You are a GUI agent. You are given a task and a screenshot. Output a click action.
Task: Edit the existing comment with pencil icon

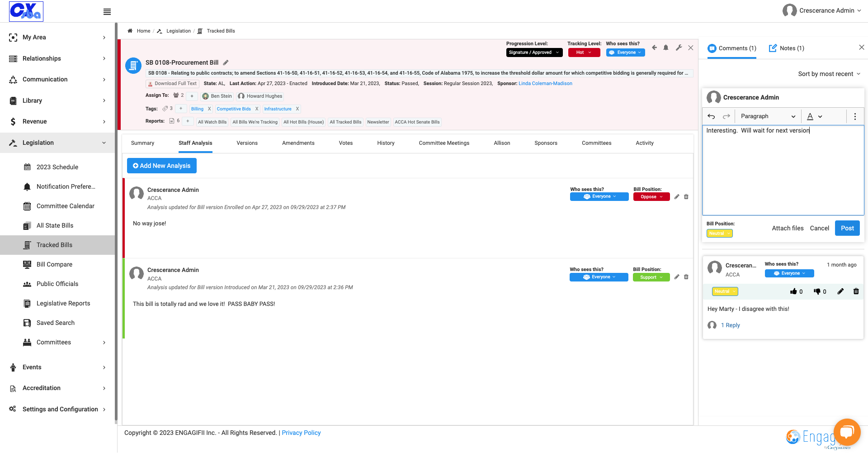(840, 291)
